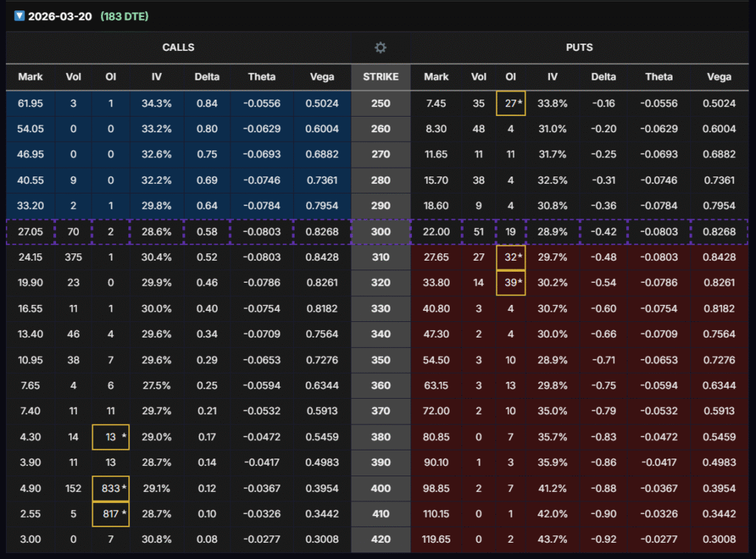
Task: Click the highlighted 39 put open interest
Action: (510, 283)
